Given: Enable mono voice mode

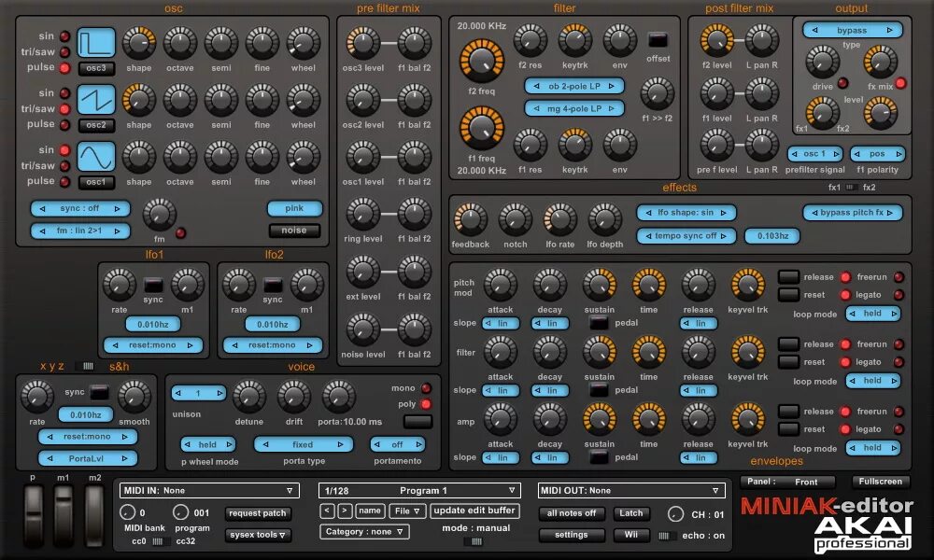Looking at the screenshot, I should [x=426, y=388].
